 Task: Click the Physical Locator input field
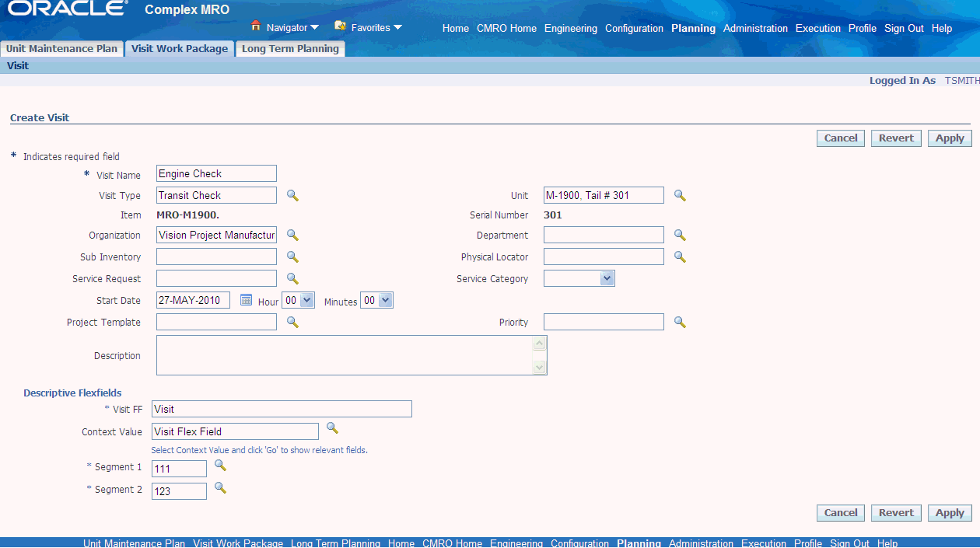tap(604, 257)
